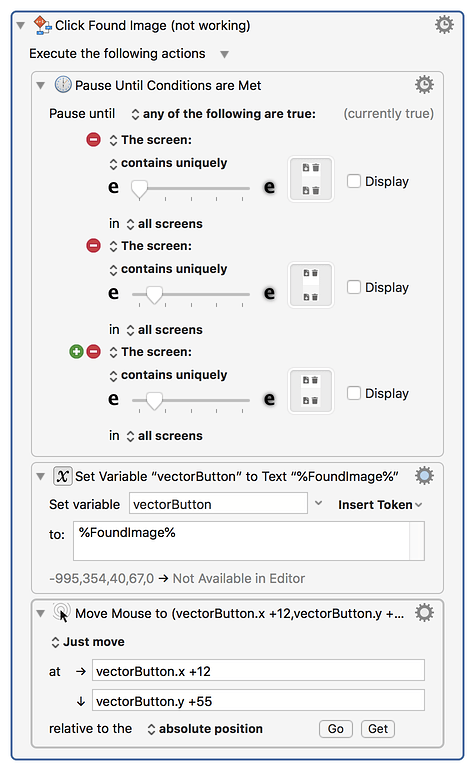The image size is (475, 774).
Task: Add a new condition with green plus
Action: tap(76, 351)
